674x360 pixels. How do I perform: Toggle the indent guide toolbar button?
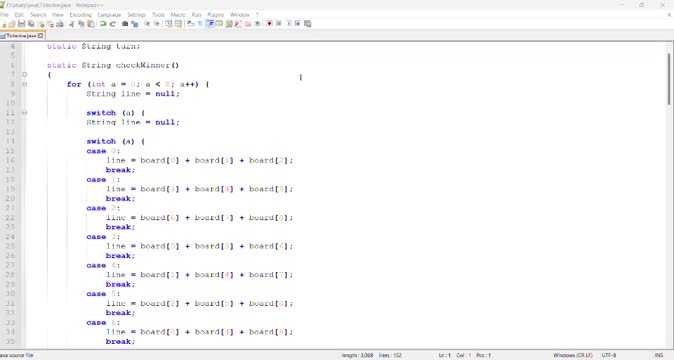(x=210, y=24)
